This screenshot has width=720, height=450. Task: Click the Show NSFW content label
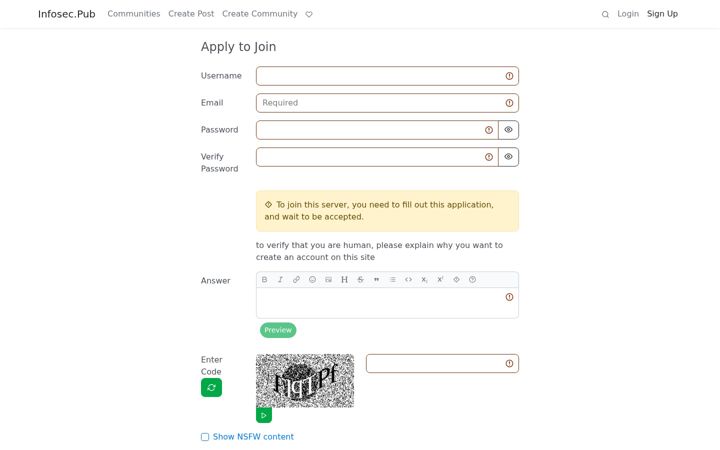point(253,437)
